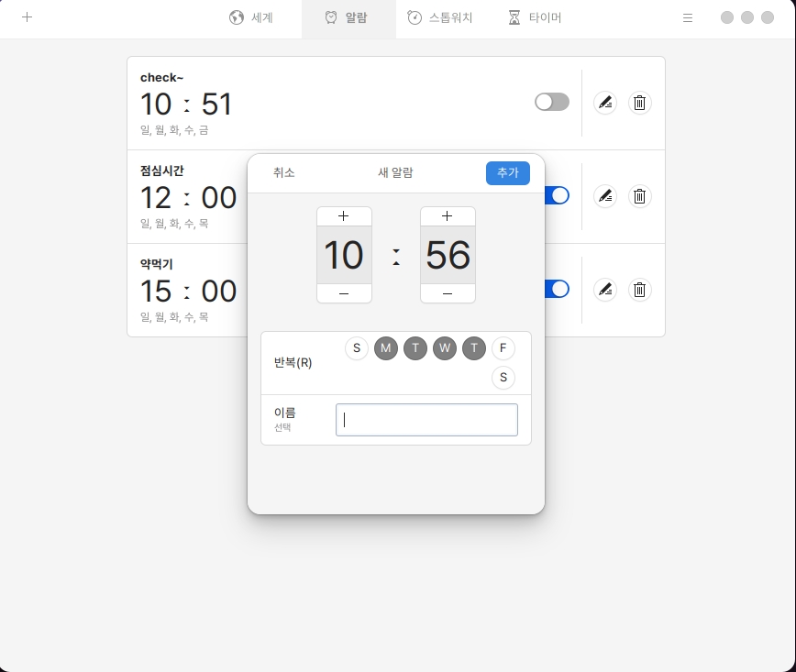Viewport: 796px width, 672px height.
Task: Click in the 이름 text field
Action: (x=426, y=420)
